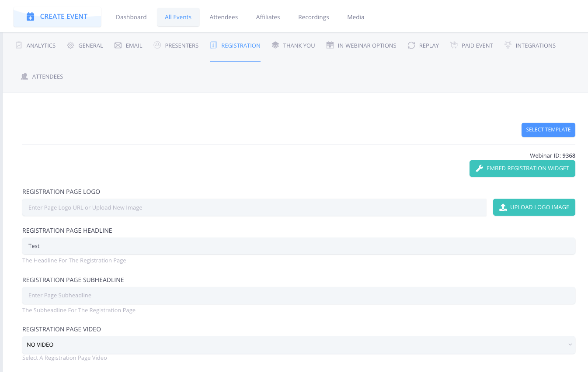Click the Upload Logo Image button

[x=534, y=207]
